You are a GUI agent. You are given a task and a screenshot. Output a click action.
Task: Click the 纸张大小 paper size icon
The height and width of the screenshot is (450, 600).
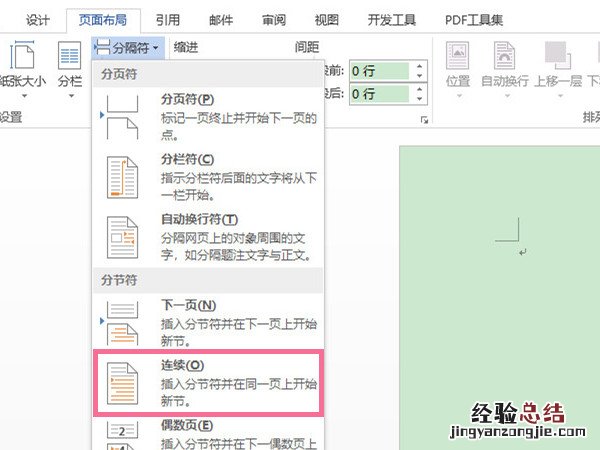[22, 55]
